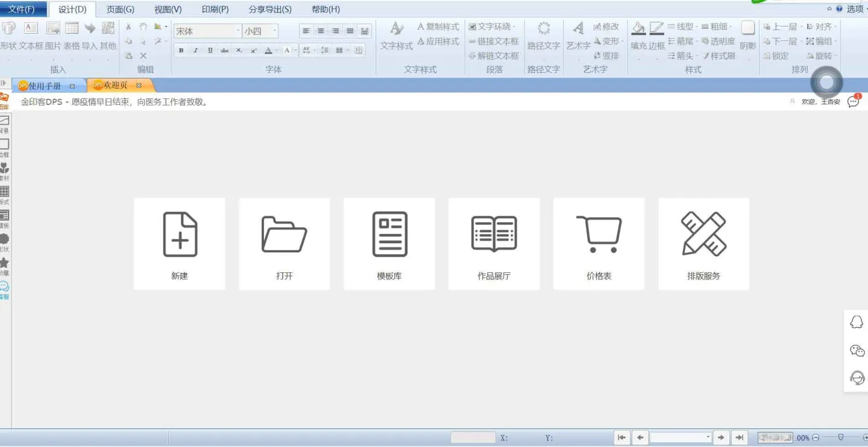This screenshot has height=447, width=868.
Task: Toggle underline text formatting
Action: coord(210,51)
